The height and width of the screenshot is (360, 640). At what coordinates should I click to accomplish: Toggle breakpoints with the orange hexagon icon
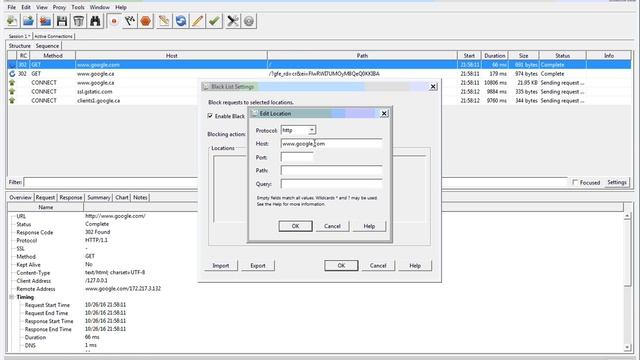point(146,21)
